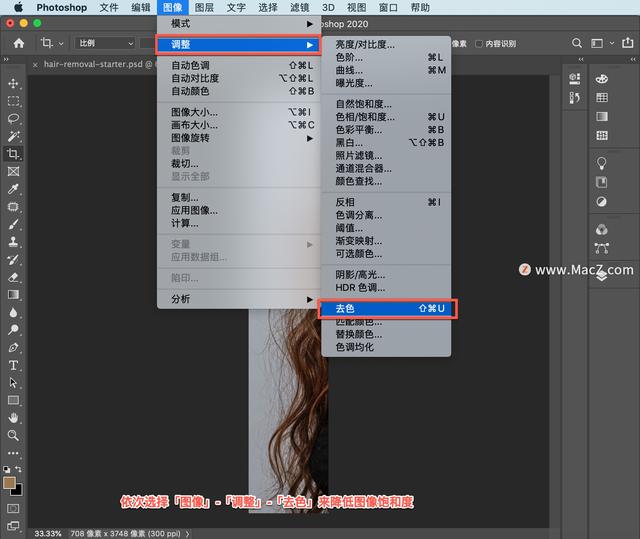Select the Dodge tool
The width and height of the screenshot is (640, 539).
click(x=13, y=330)
